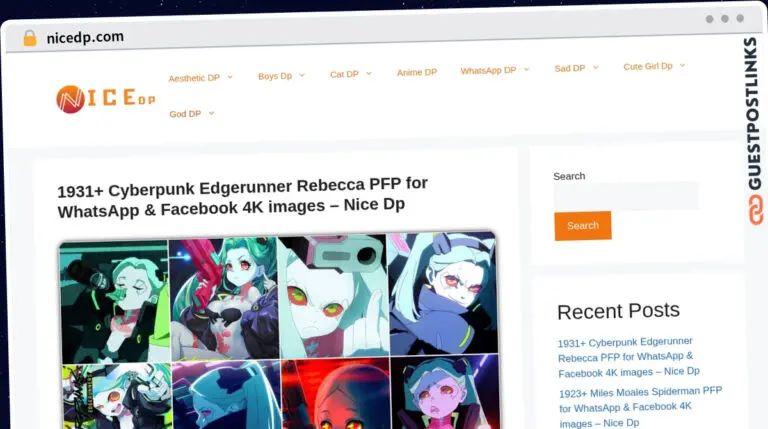
Task: Click the GuestPostLinks chain logo icon
Action: point(751,209)
